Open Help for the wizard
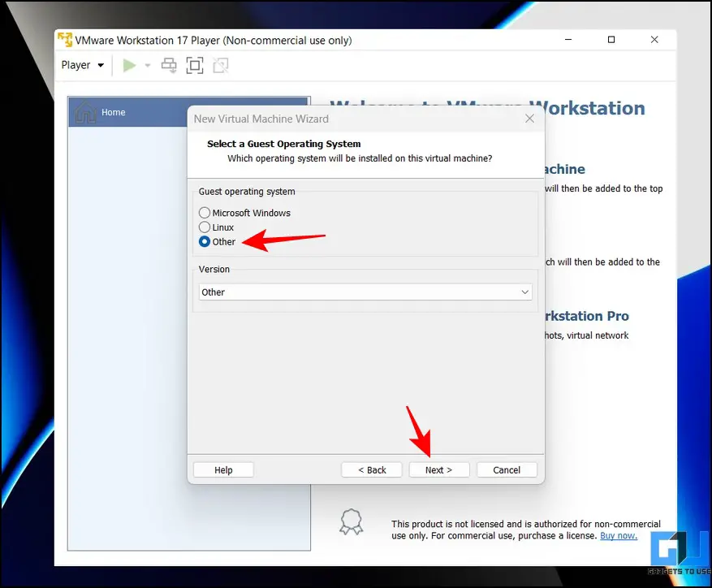This screenshot has height=588, width=712. (223, 470)
